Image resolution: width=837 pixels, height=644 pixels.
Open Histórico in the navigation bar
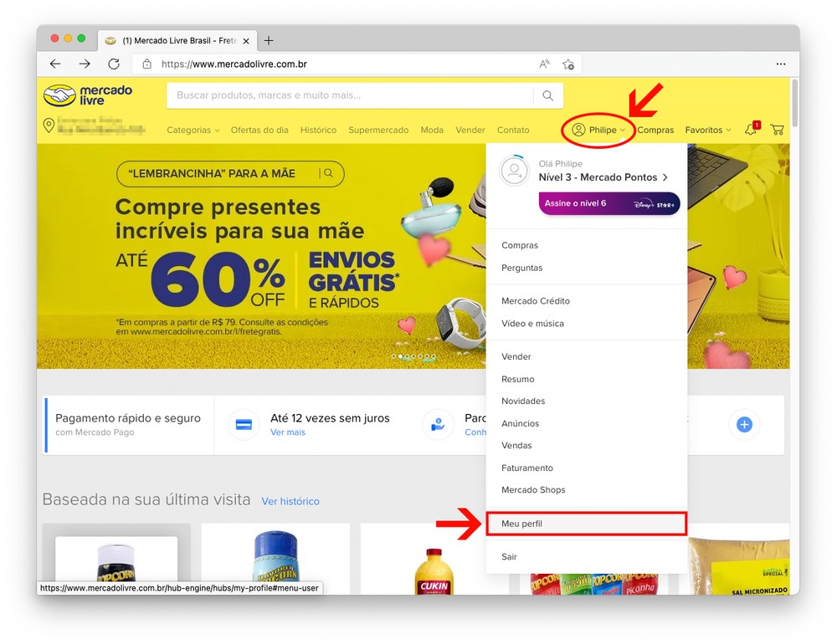318,130
